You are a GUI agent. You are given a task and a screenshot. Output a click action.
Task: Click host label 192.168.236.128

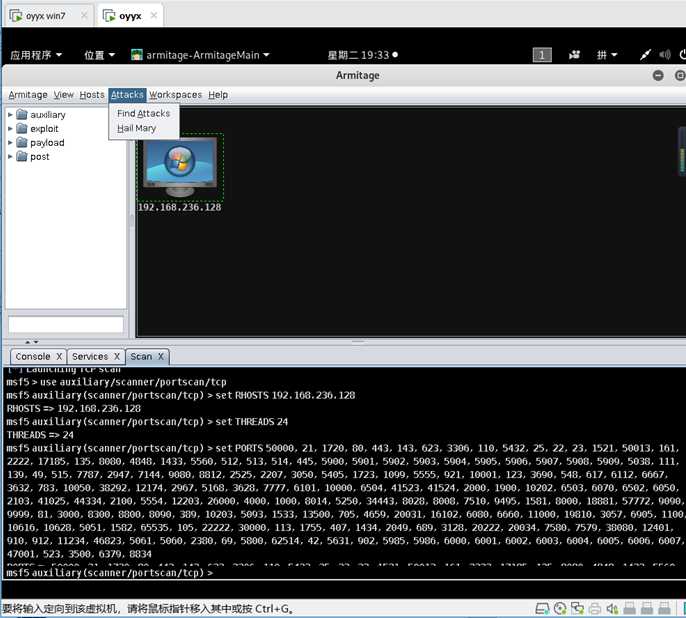(x=179, y=207)
